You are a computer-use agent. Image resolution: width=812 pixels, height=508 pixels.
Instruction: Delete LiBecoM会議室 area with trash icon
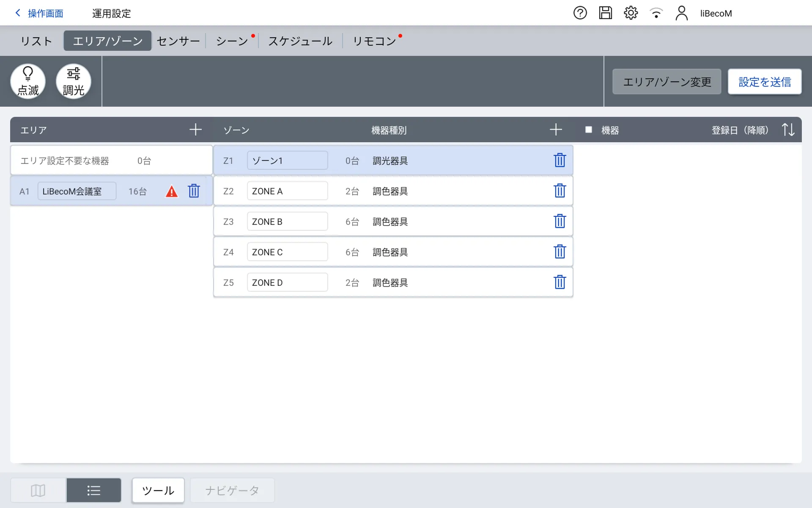(x=194, y=191)
